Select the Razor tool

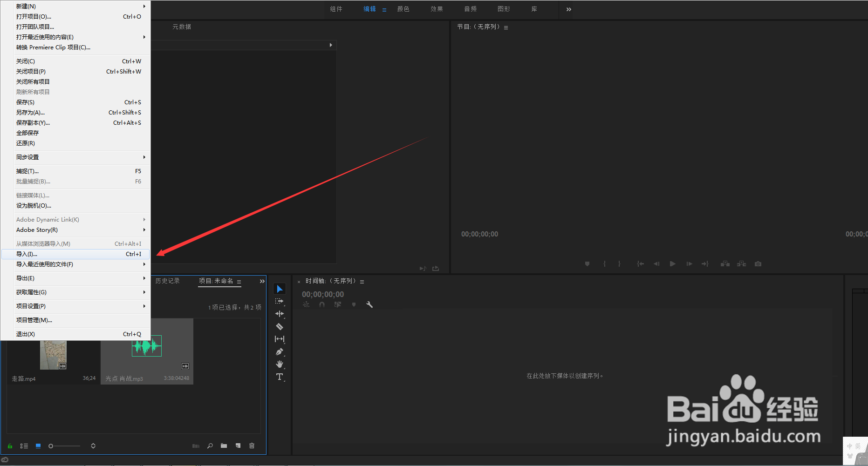280,326
